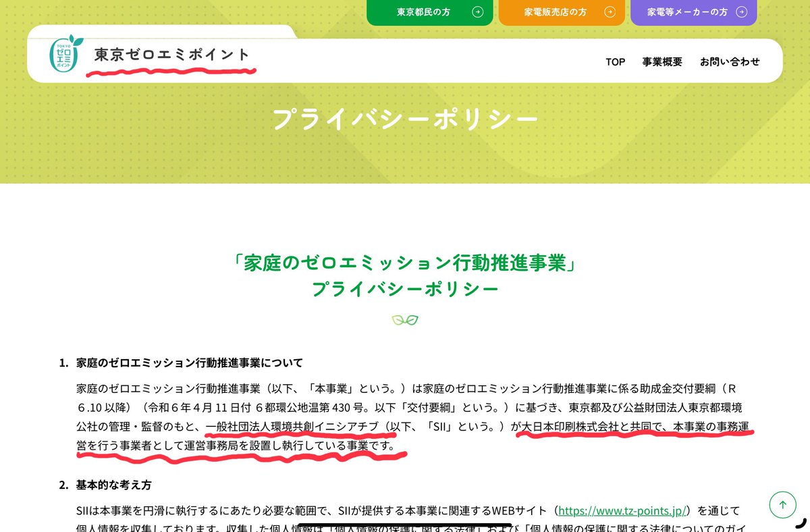Open the お問い合わせ menu item

730,61
